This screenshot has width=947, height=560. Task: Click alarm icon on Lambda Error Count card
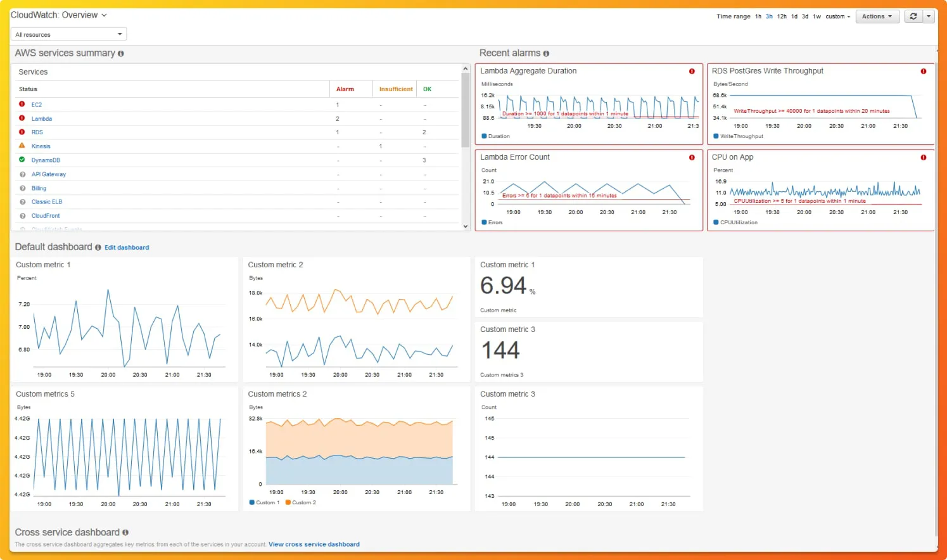(x=692, y=157)
